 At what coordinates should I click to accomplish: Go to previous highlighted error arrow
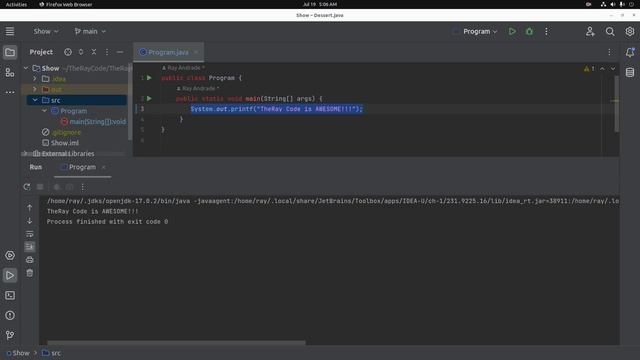coord(602,69)
